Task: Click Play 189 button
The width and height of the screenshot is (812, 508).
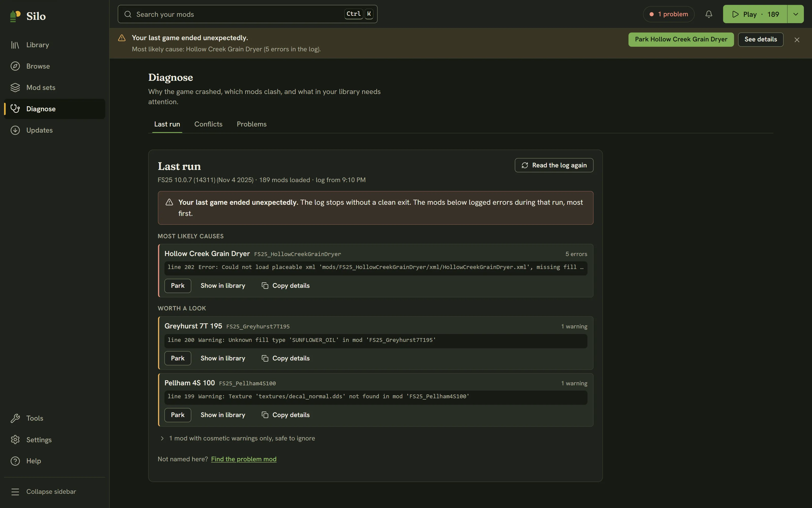Action: pyautogui.click(x=755, y=14)
